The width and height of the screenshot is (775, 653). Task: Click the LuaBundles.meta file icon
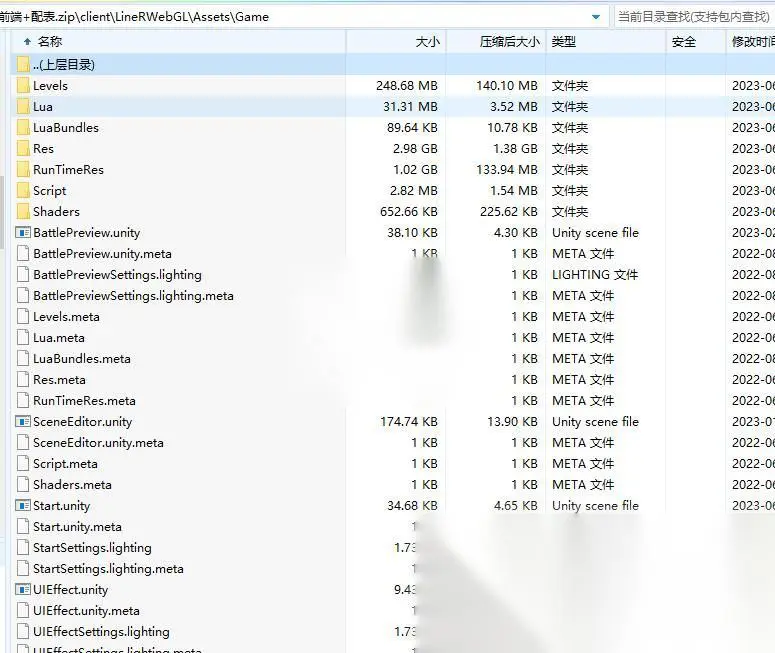coord(23,358)
